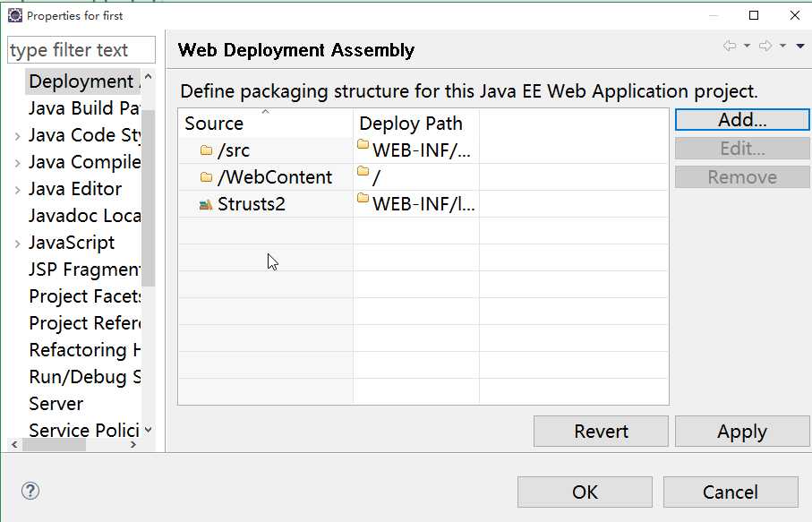Expand the JavaScript tree node

point(18,244)
